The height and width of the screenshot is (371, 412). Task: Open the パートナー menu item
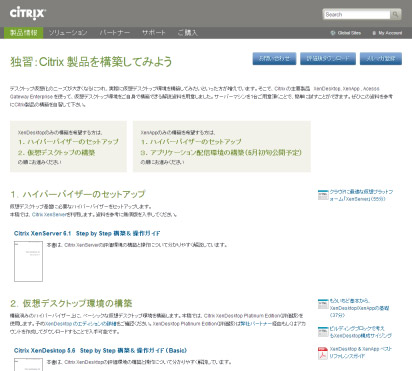115,33
